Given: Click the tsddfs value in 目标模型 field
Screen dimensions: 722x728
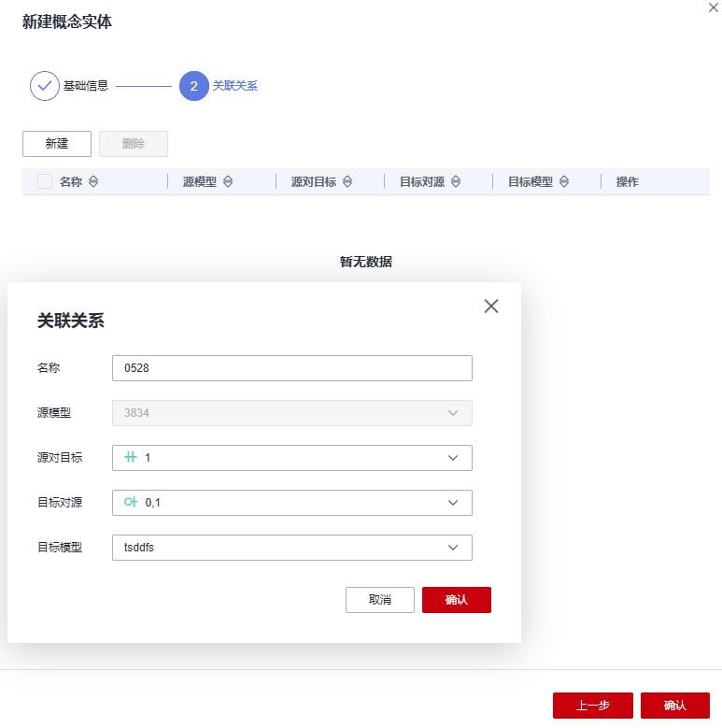Looking at the screenshot, I should coord(139,548).
